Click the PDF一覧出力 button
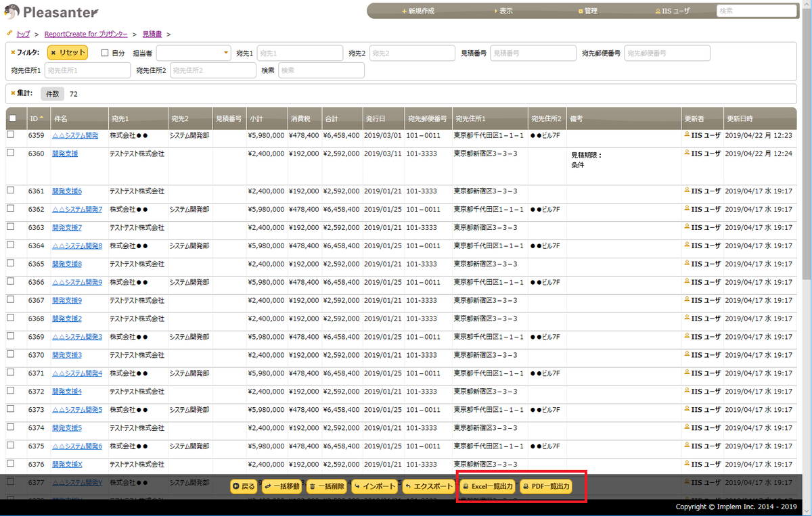 546,486
